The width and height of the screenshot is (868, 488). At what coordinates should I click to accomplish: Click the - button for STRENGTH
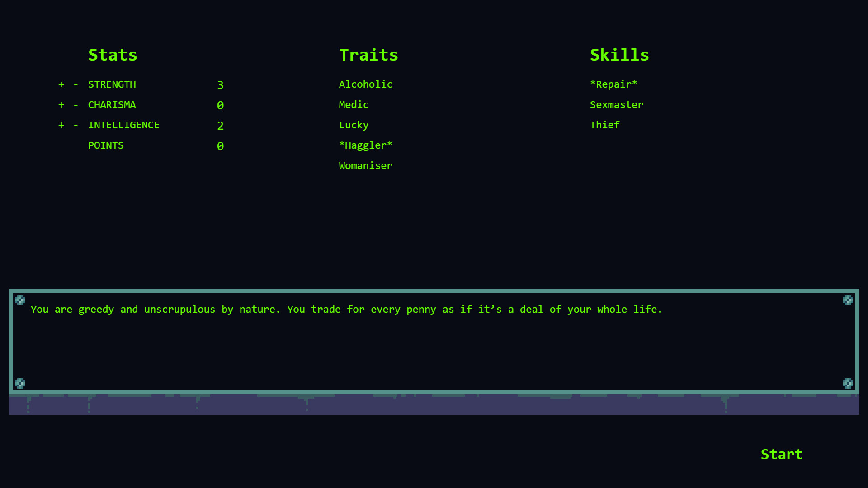click(75, 84)
